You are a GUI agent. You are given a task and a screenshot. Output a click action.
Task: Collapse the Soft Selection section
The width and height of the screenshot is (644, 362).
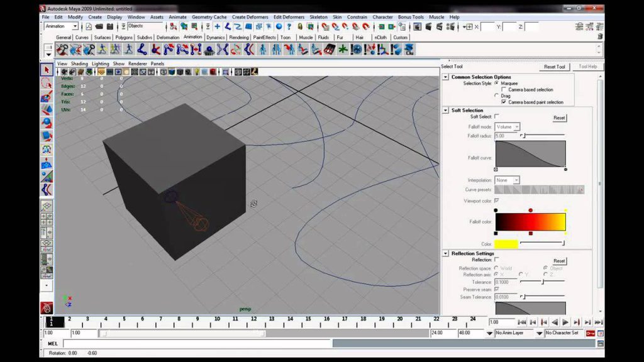coord(445,110)
